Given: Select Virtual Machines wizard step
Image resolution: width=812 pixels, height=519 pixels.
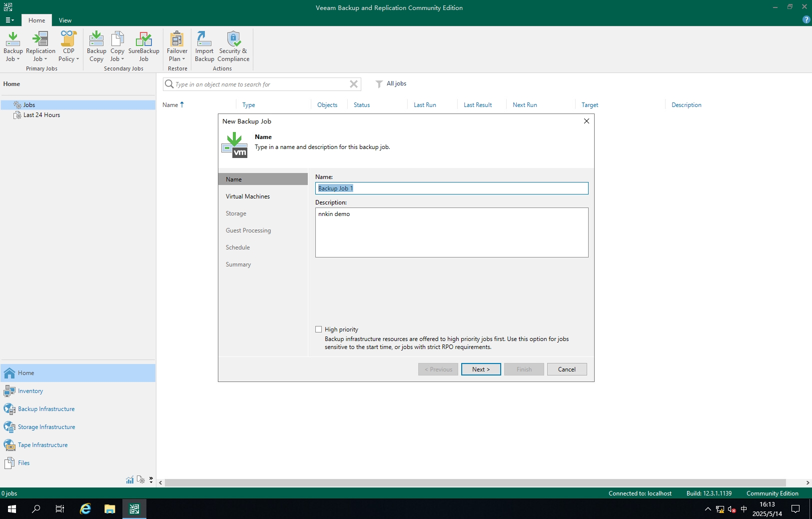Looking at the screenshot, I should point(247,196).
